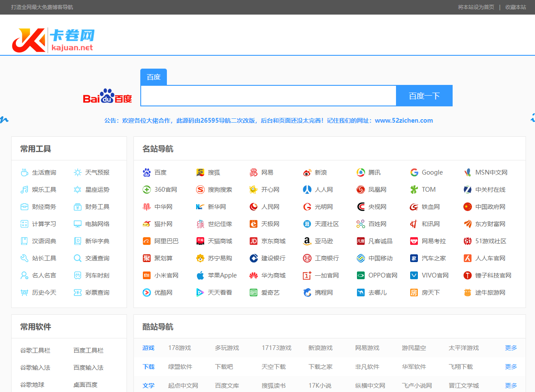Click the 站长工具 wrench icon
Image resolution: width=535 pixels, height=392 pixels.
tap(24, 258)
